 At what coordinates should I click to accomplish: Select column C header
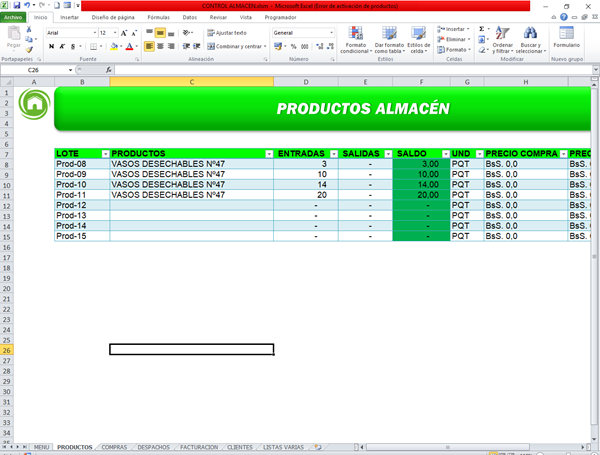point(192,82)
